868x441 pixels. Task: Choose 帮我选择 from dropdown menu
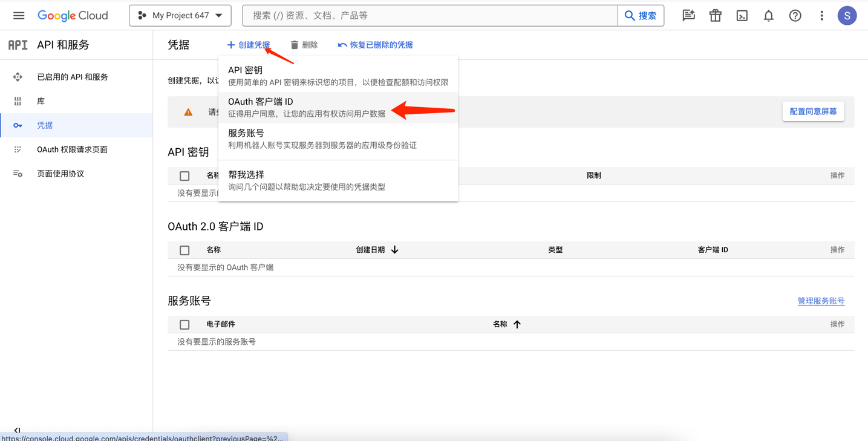(x=338, y=180)
